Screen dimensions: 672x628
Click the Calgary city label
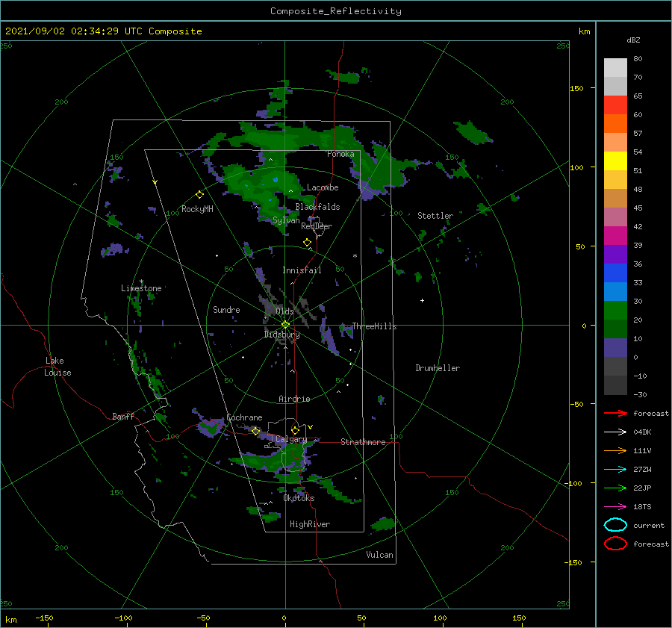[x=291, y=439]
